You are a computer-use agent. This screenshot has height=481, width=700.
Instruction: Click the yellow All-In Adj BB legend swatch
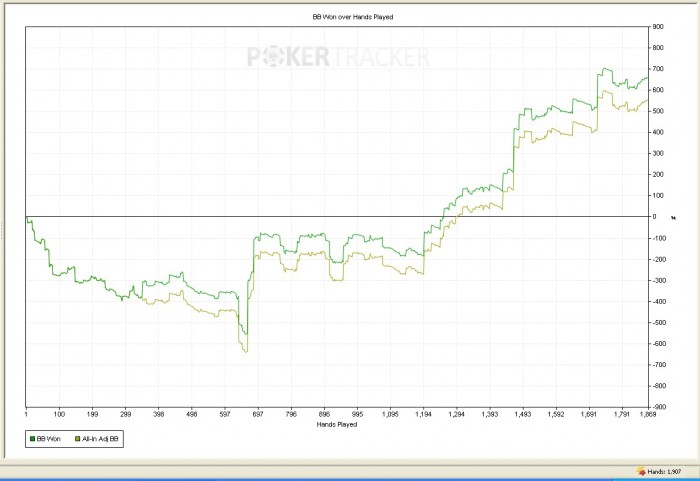point(78,439)
